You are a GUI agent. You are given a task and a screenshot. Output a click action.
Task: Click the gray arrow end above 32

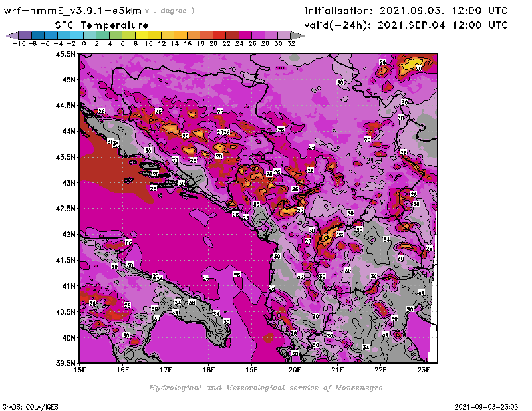point(297,35)
